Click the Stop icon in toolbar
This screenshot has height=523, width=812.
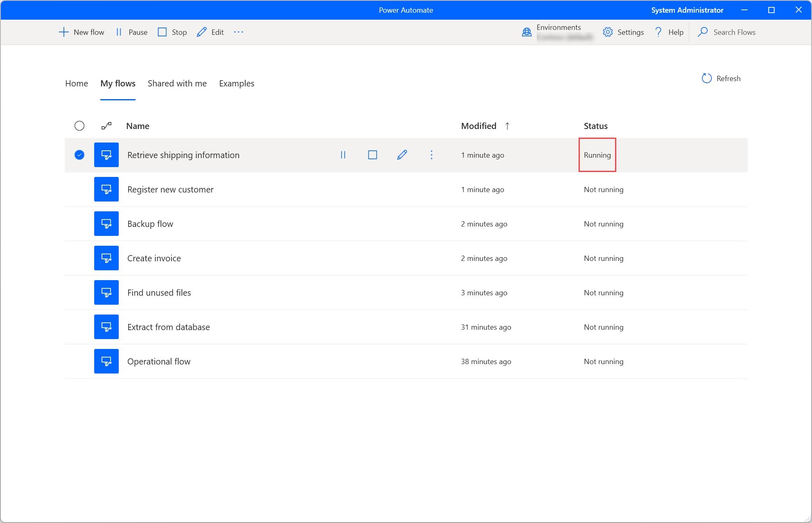click(163, 32)
